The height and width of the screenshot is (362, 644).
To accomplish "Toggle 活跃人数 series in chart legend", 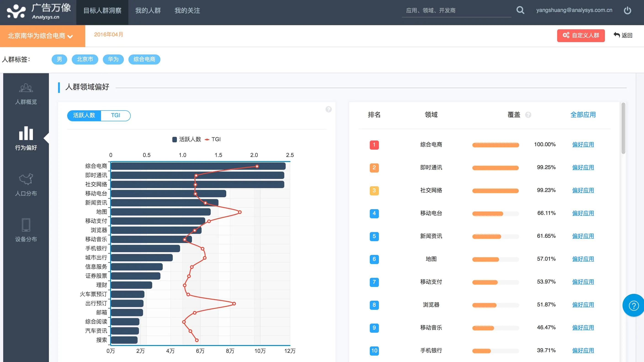I will click(x=186, y=139).
